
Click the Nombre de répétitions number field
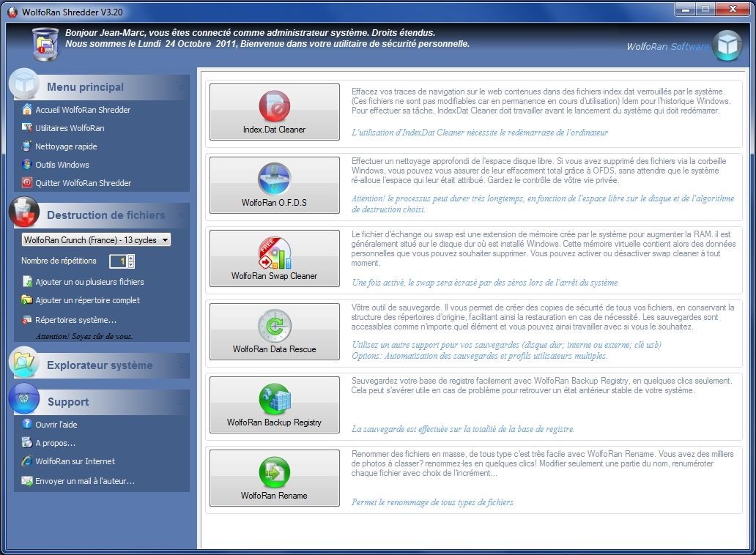click(x=118, y=261)
